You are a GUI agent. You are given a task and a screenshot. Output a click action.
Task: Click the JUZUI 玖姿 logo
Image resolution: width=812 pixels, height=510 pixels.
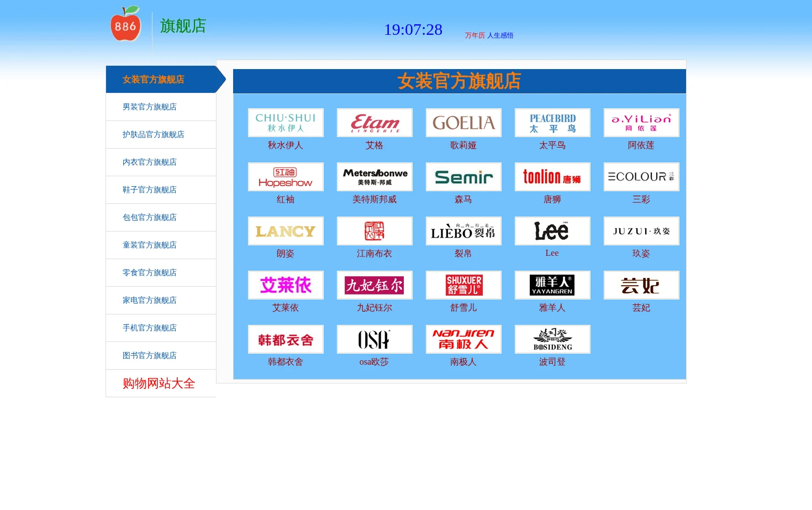click(x=641, y=231)
